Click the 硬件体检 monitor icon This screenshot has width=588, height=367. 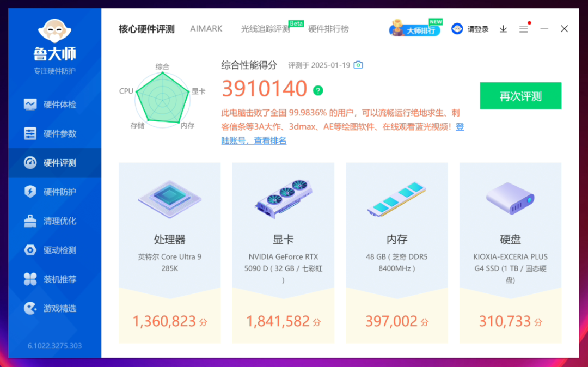tap(30, 105)
